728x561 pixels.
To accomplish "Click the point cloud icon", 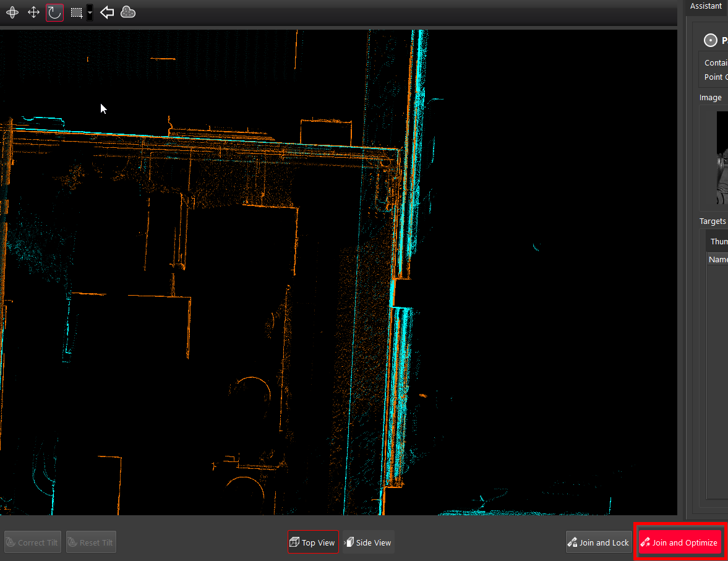I will [x=128, y=12].
